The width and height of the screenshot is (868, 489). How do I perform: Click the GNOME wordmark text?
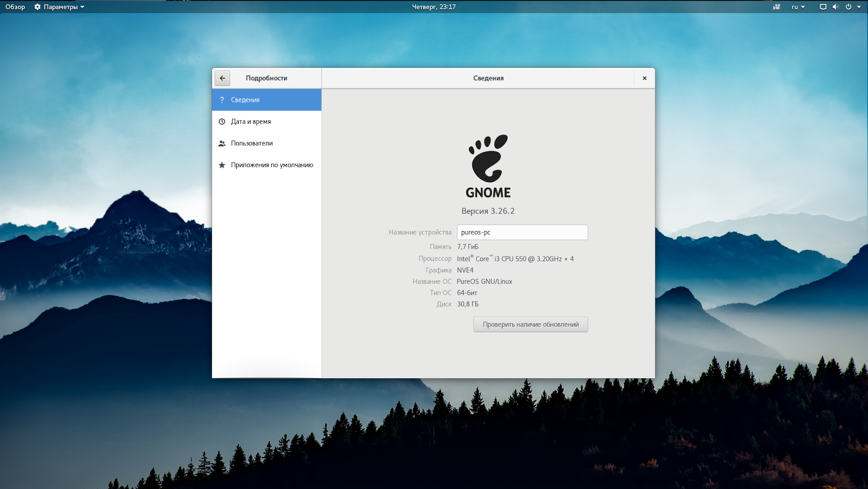click(x=488, y=192)
